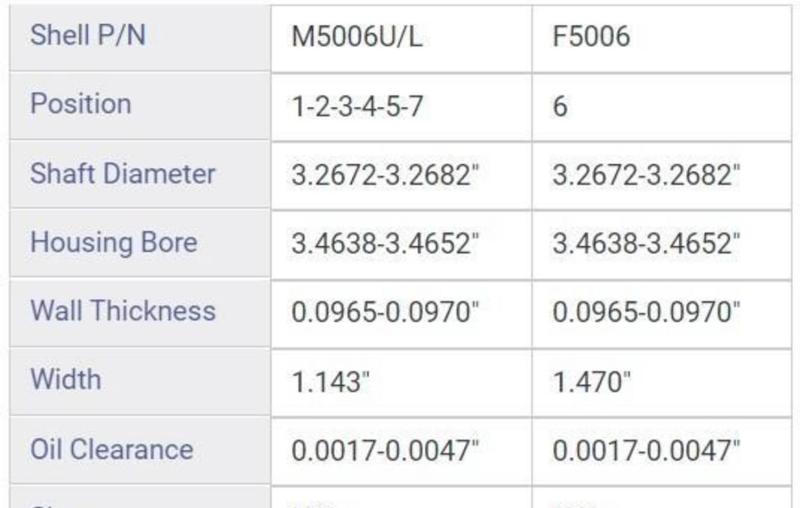Select Housing Bore value under F5006
The width and height of the screenshot is (800, 508).
click(x=646, y=244)
